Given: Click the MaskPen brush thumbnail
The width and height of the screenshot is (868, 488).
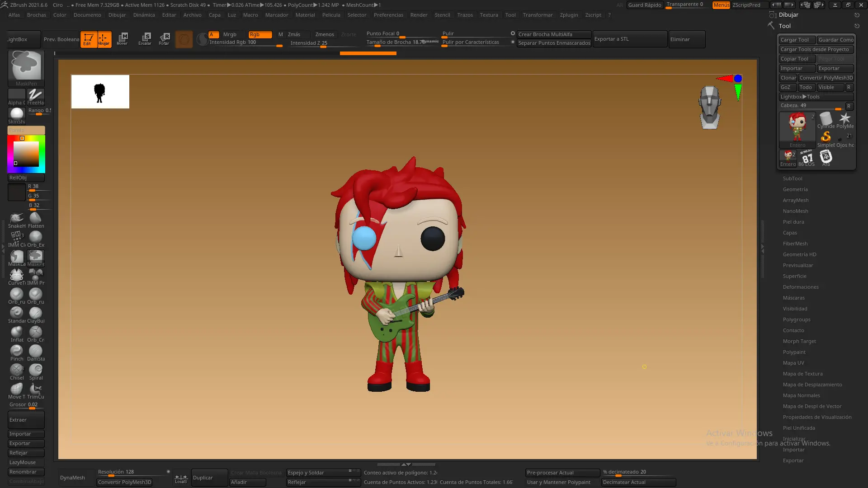Looking at the screenshot, I should tap(26, 68).
